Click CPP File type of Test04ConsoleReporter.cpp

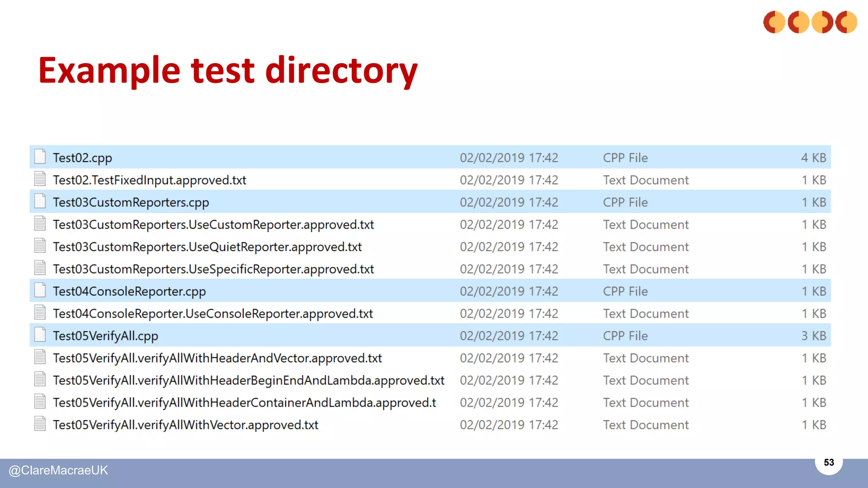pos(626,291)
